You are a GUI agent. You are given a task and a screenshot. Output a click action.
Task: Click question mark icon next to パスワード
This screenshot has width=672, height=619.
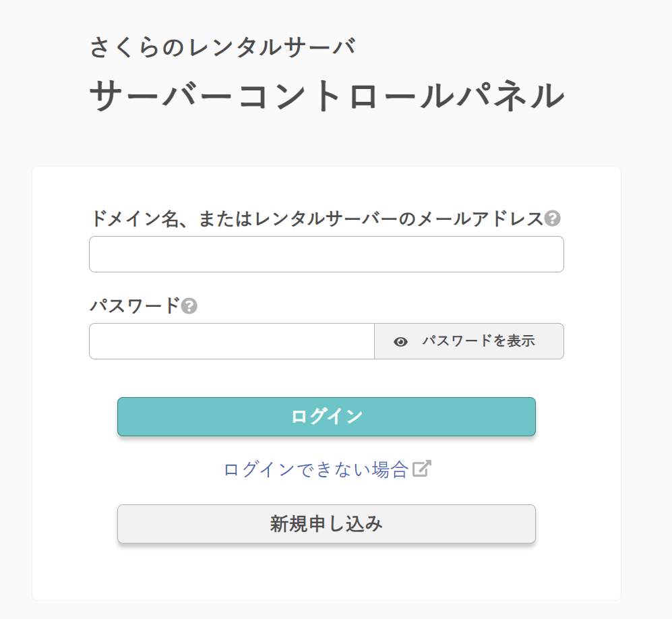[189, 306]
